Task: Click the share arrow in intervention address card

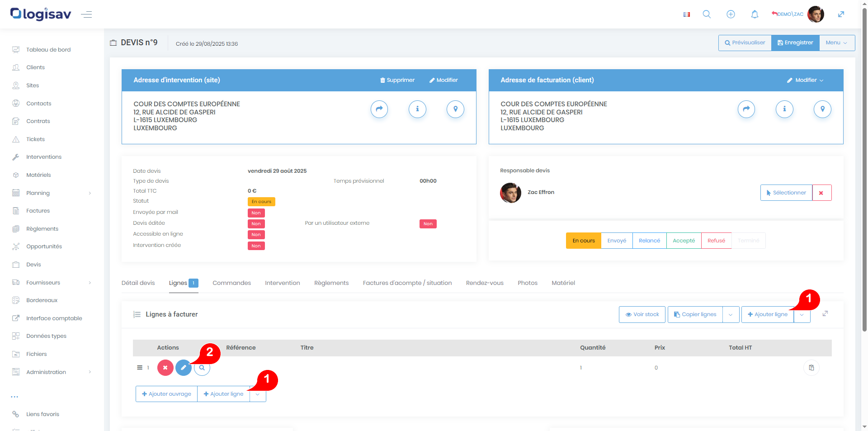Action: [379, 109]
